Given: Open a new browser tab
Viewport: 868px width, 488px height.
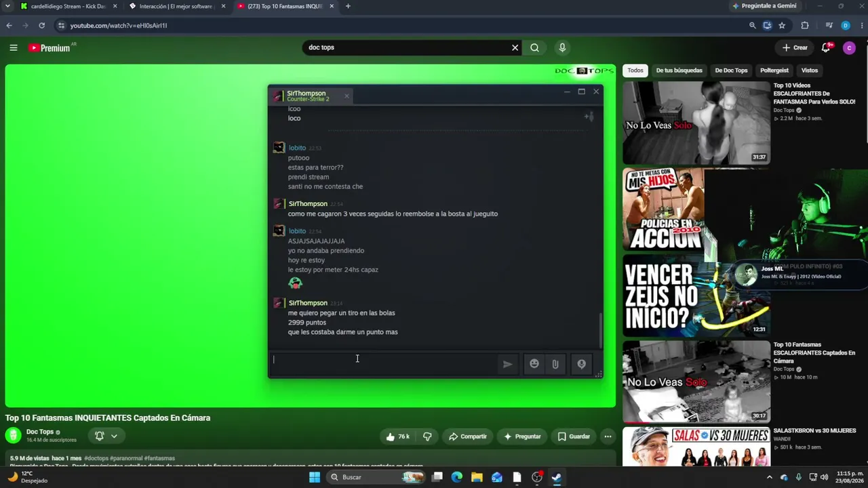Looking at the screenshot, I should (348, 6).
